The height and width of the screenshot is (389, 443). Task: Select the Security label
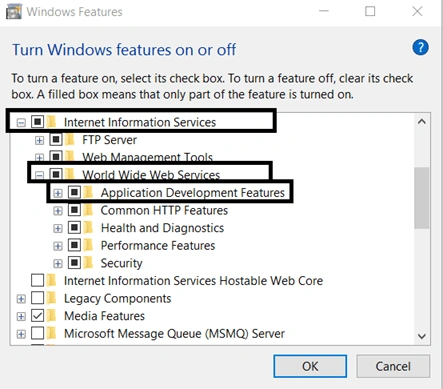click(121, 263)
